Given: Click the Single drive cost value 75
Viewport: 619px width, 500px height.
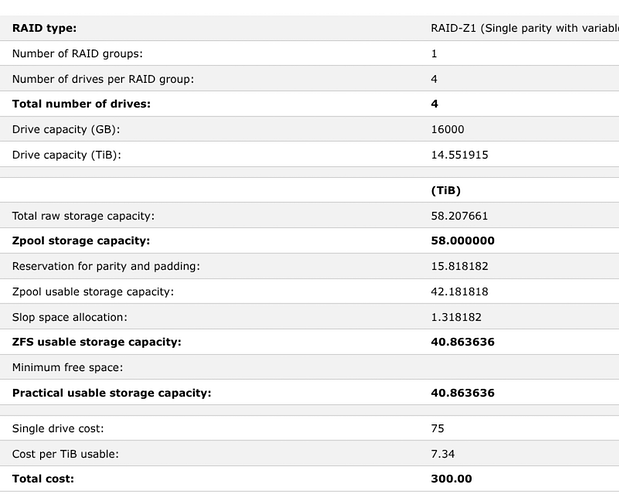Looking at the screenshot, I should click(437, 429).
